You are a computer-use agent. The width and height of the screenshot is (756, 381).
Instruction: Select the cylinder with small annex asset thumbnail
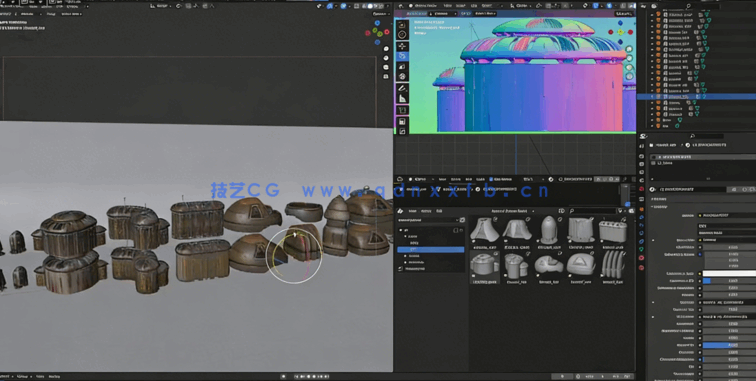pos(517,267)
